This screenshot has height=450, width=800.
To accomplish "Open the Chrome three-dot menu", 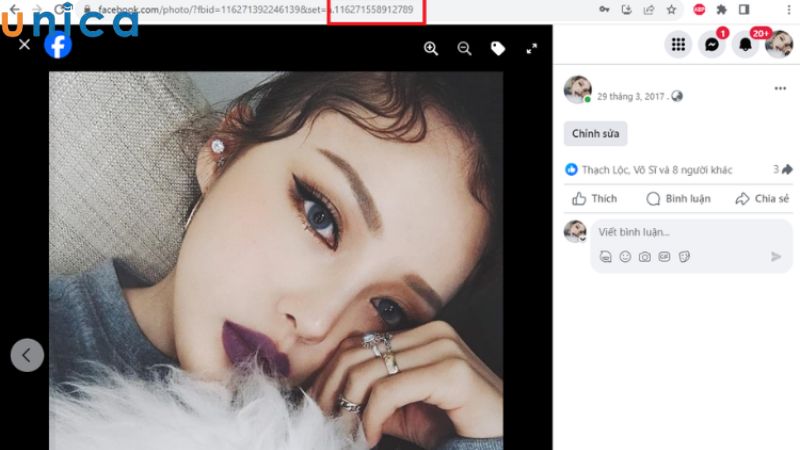I will (790, 10).
